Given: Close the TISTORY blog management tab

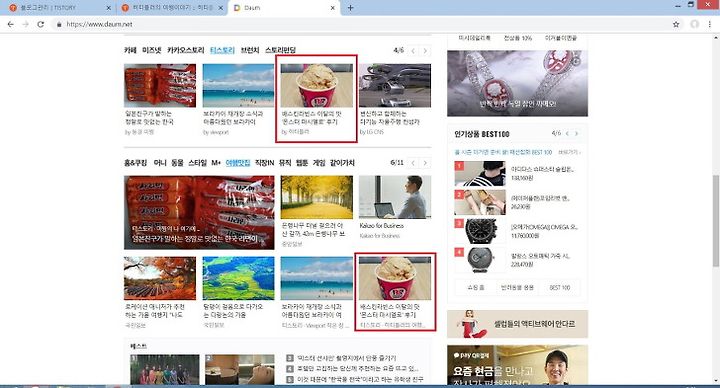Looking at the screenshot, I should coord(109,8).
